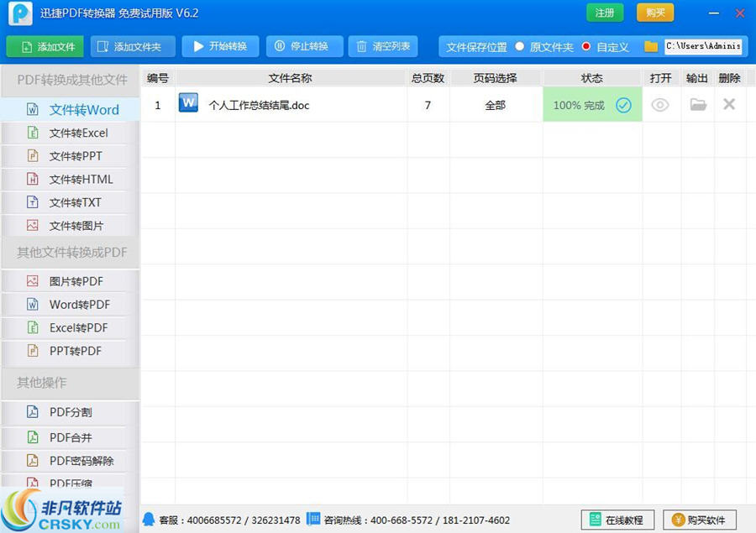The width and height of the screenshot is (756, 533).
Task: Select PPT转PDF in sidebar
Action: tap(71, 351)
